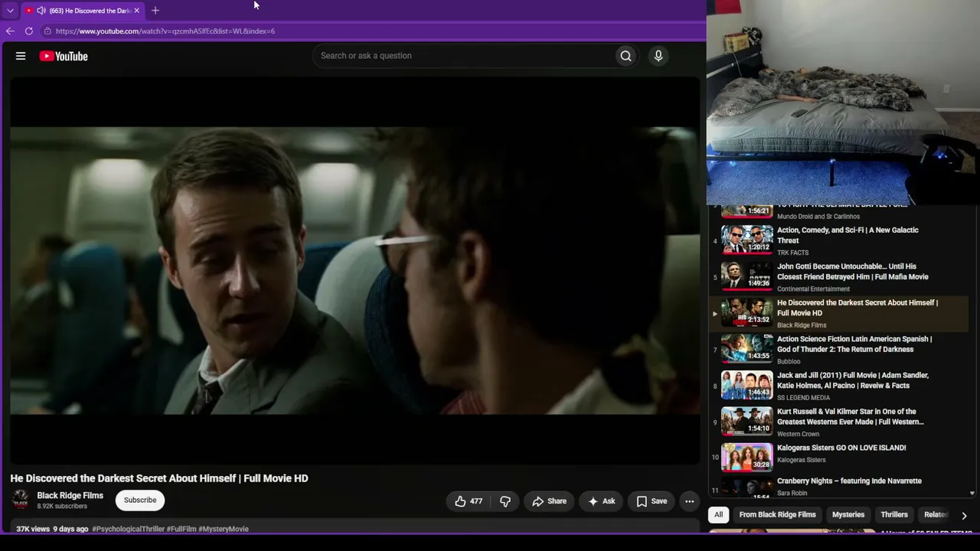Open the tab search dropdown arrow
Screen dimensions: 980x551
[x=10, y=11]
